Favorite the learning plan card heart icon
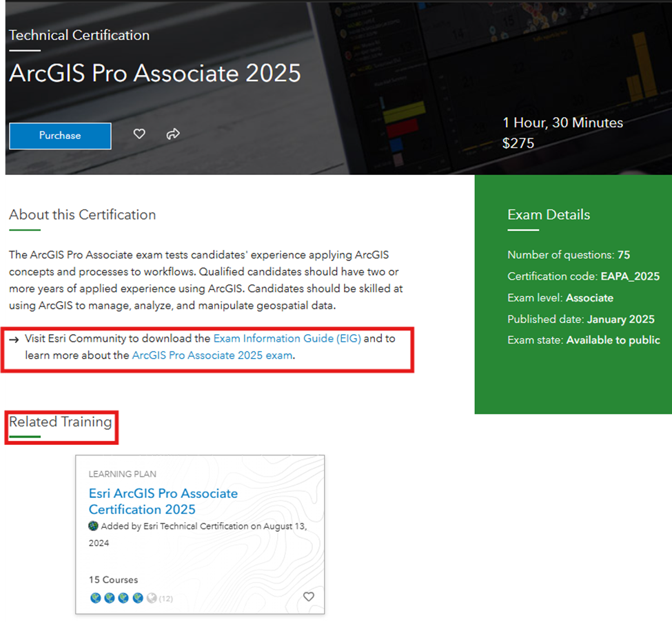The width and height of the screenshot is (672, 622). click(309, 597)
